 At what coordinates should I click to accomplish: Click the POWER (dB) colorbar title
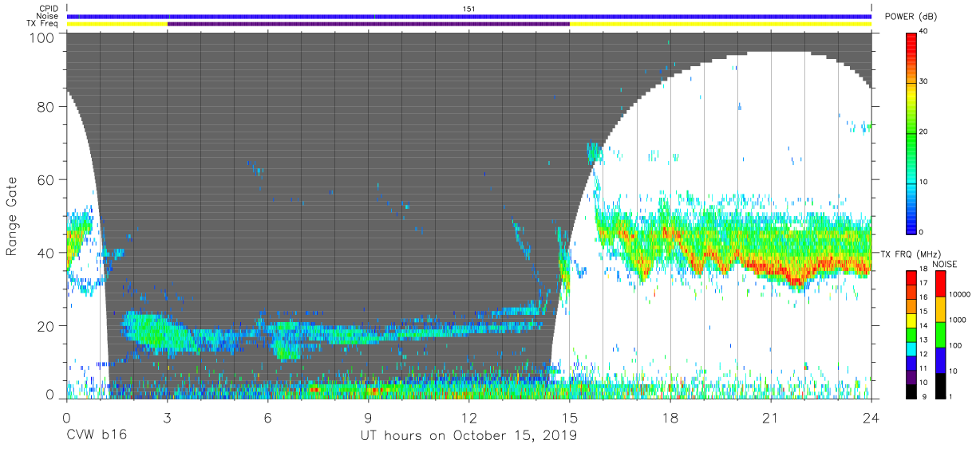point(910,17)
